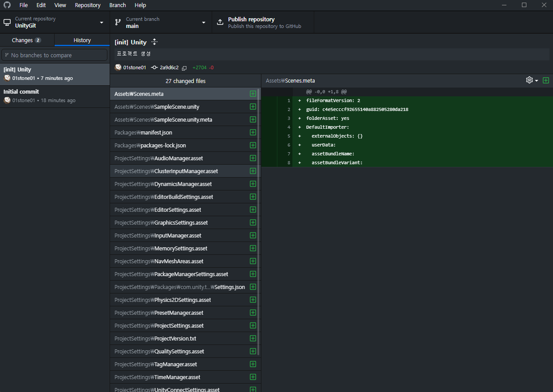The image size is (553, 392).
Task: Click the 27 changed files header
Action: pos(186,81)
